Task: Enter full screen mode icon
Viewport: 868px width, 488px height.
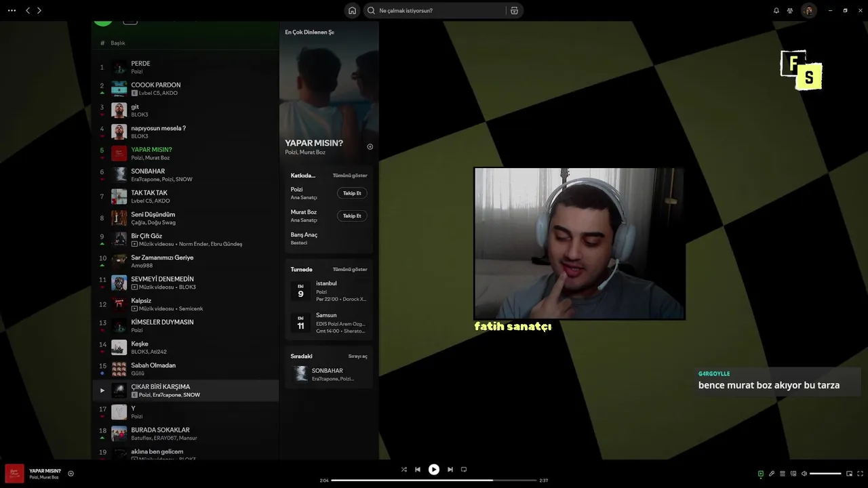Action: [x=861, y=474]
